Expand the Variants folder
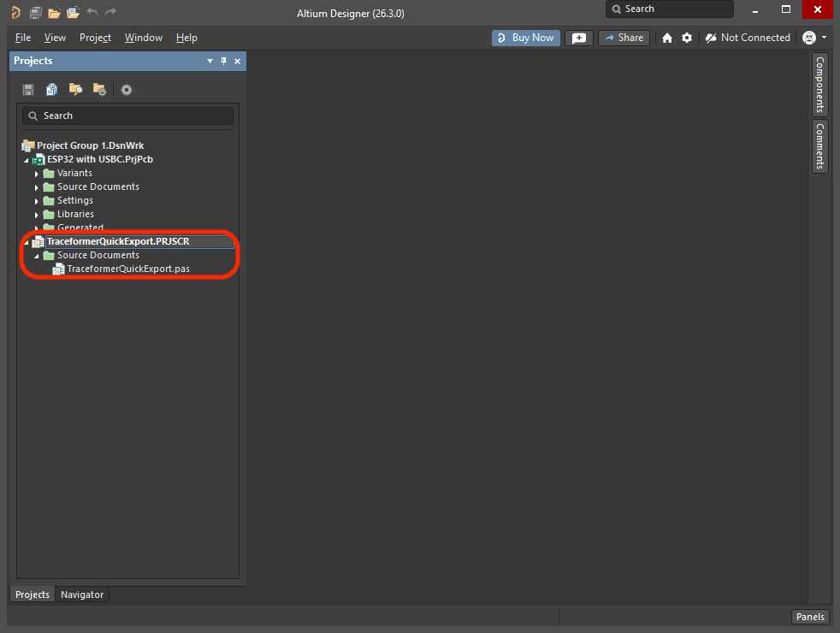Viewport: 840px width, 633px height. [x=37, y=174]
